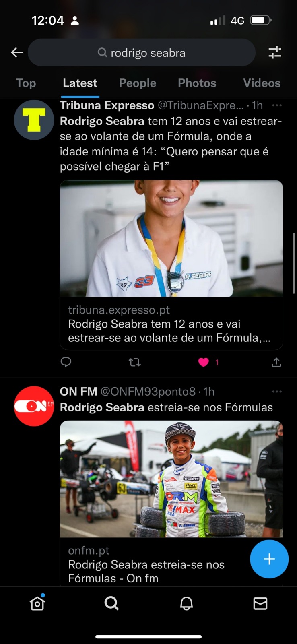Go to the Home feed icon
Screen dimensions: 297x644
[x=37, y=603]
